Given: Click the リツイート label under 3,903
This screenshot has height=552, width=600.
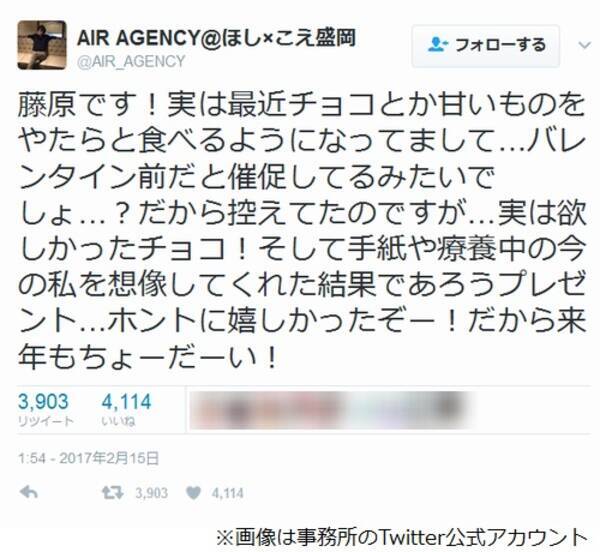Looking at the screenshot, I should tap(46, 421).
